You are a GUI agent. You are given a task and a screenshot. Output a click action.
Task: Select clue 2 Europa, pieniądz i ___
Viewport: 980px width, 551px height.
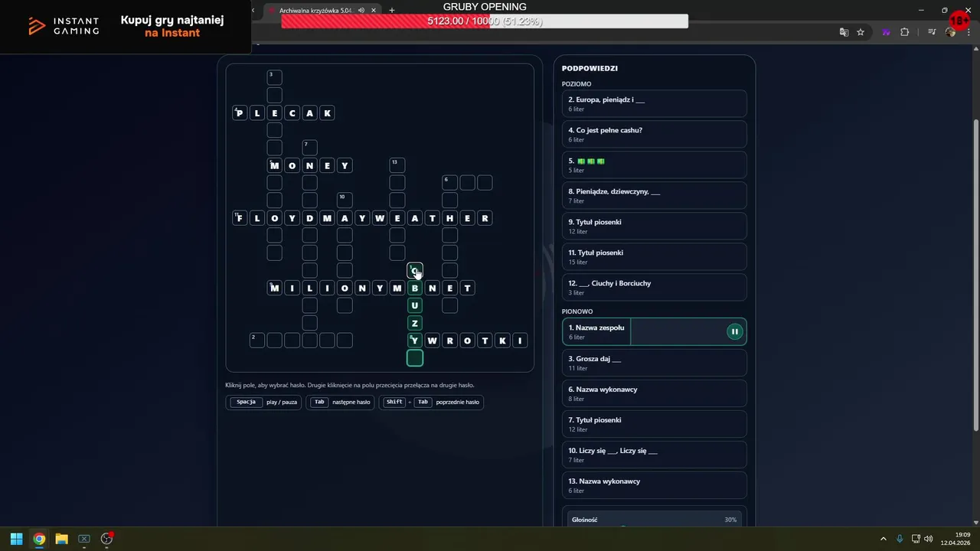(x=654, y=104)
